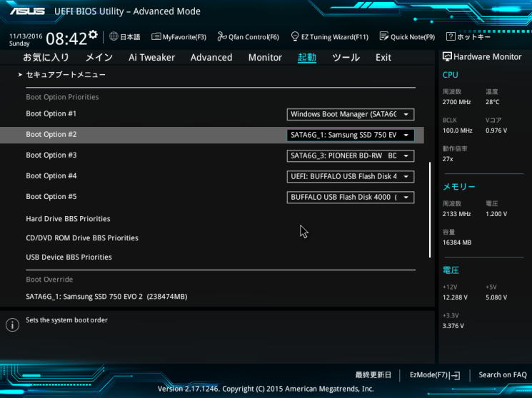The image size is (532, 398).
Task: Click the Version 2.17.1246 copyright text
Action: [266, 389]
